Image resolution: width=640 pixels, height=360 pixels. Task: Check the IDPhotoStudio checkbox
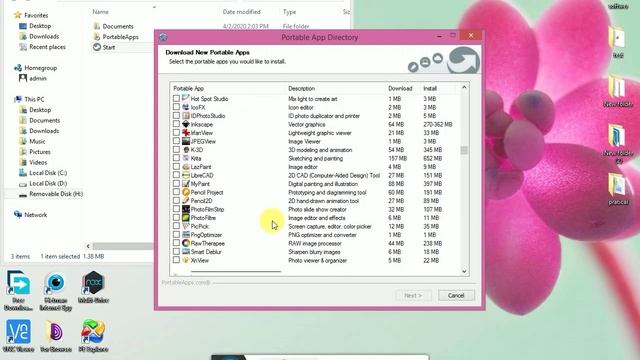click(176, 116)
